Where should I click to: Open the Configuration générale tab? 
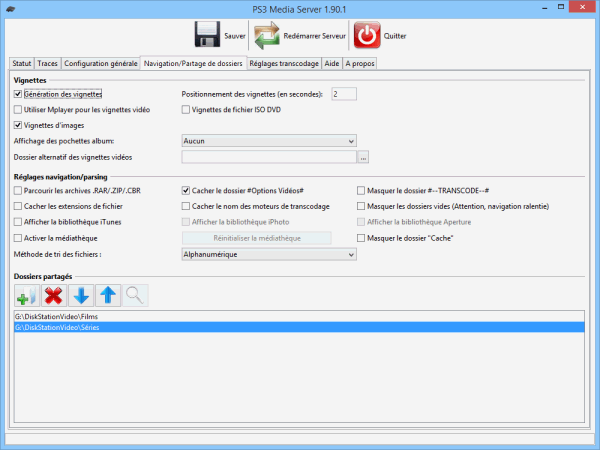pyautogui.click(x=101, y=63)
